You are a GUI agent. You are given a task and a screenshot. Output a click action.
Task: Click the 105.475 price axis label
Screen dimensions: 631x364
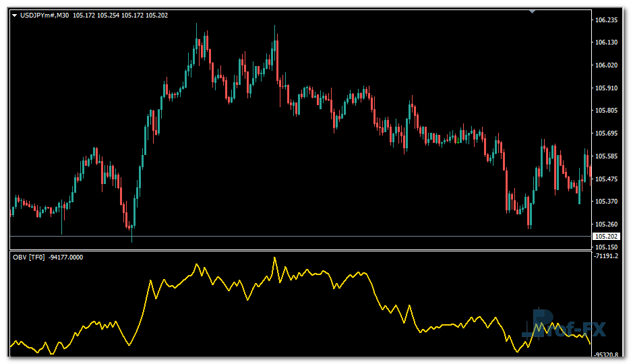[607, 179]
